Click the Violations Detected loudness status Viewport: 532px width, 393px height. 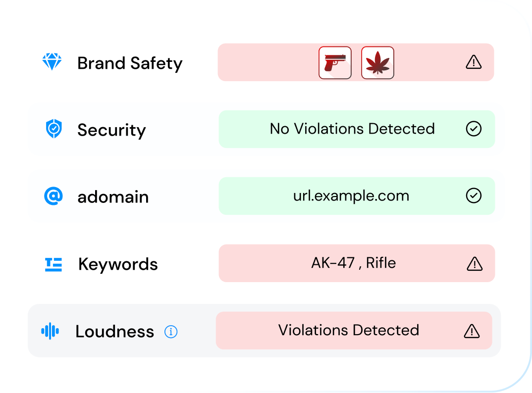coord(349,330)
